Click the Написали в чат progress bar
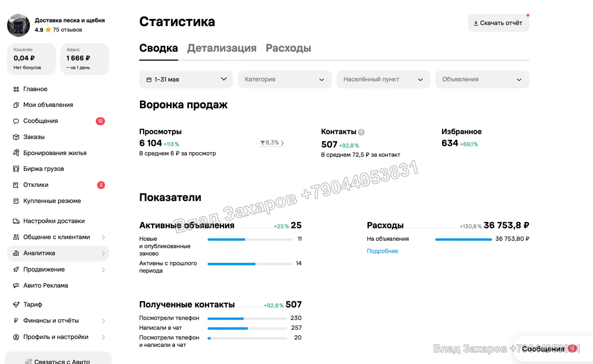 pos(247,328)
